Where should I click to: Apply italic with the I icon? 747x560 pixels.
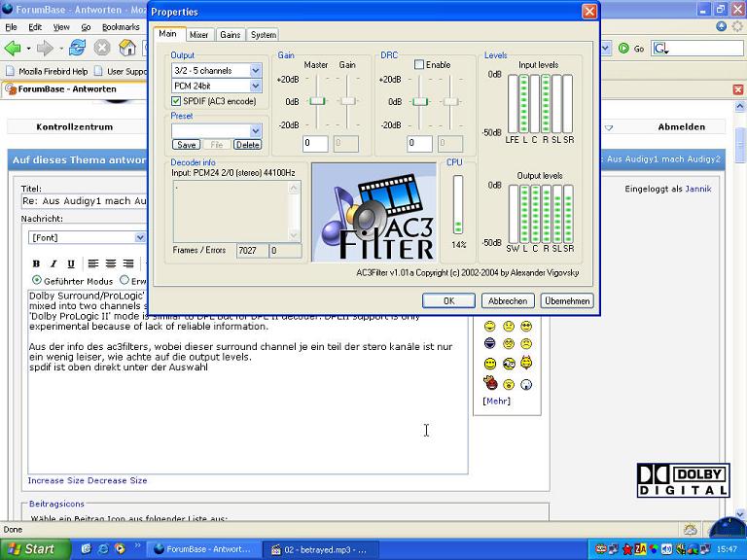(x=53, y=263)
